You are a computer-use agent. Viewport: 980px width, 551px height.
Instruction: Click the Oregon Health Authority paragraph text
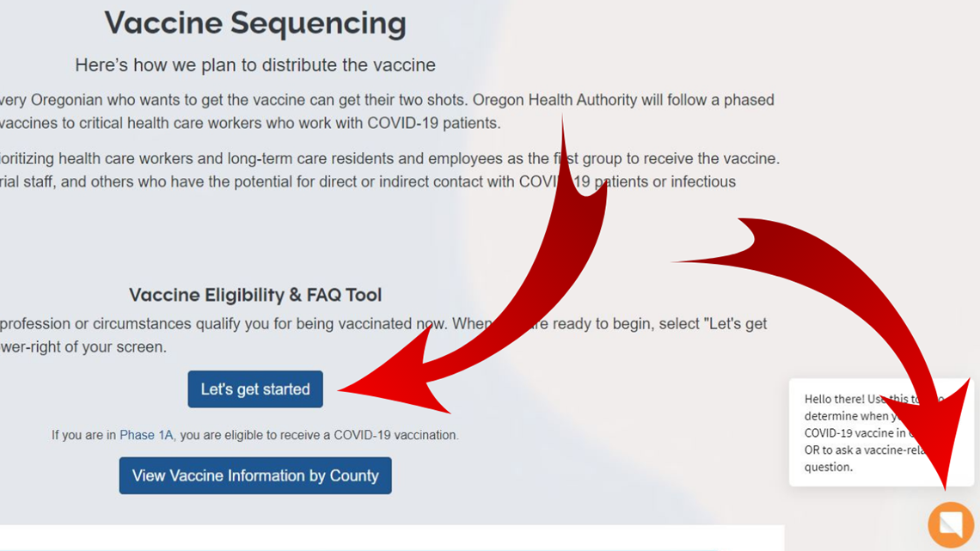tap(388, 100)
